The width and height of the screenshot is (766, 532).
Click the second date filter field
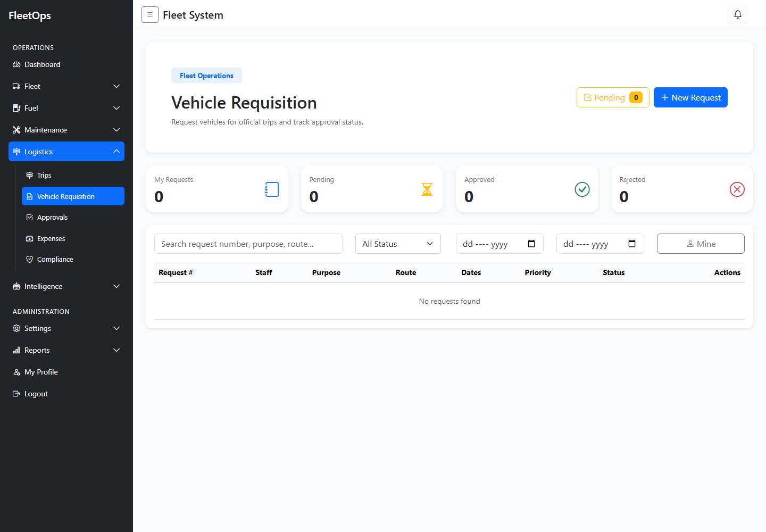(x=600, y=244)
